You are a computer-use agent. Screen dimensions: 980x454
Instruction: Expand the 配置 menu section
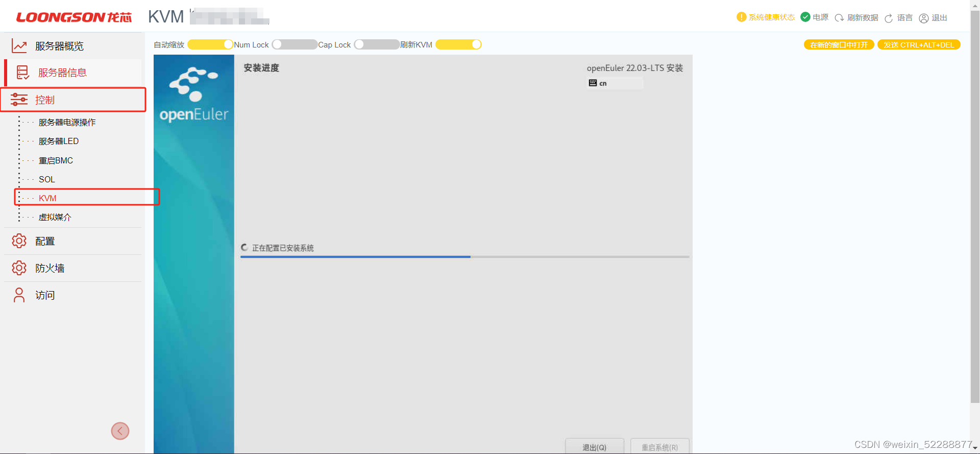pos(73,241)
